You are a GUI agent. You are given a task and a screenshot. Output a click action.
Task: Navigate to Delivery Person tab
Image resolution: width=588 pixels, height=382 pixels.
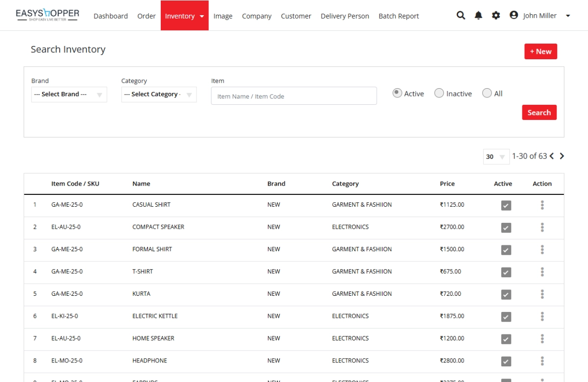click(344, 16)
